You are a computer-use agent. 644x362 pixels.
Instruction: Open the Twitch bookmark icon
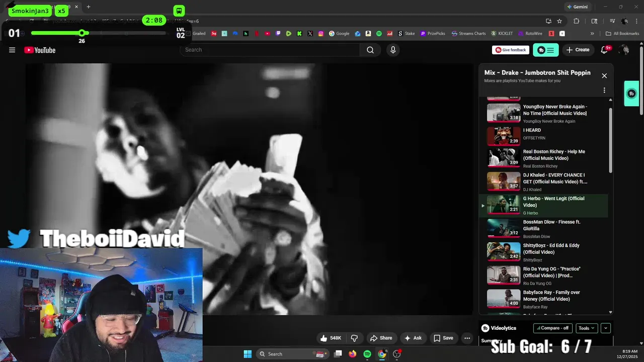click(x=278, y=34)
